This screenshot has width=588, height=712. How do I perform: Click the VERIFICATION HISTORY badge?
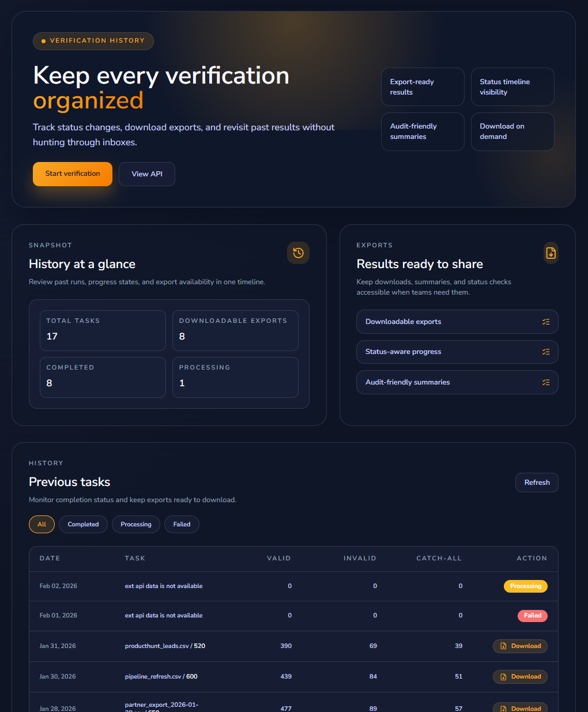tap(93, 41)
